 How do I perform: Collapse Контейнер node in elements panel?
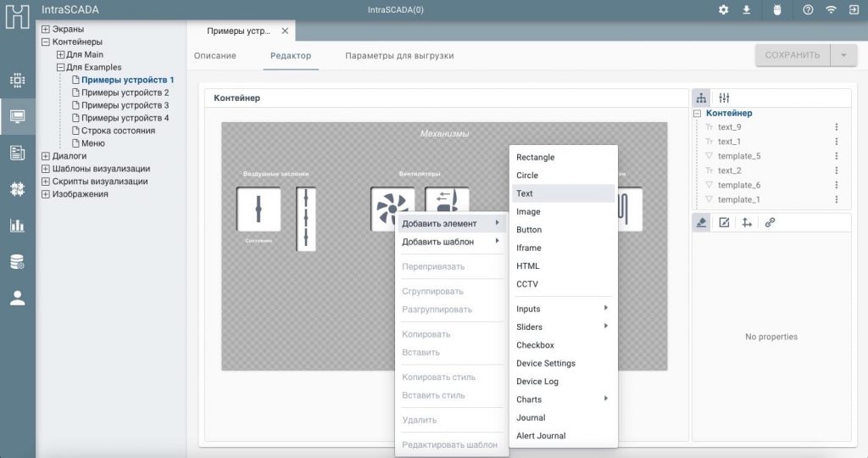(x=698, y=114)
